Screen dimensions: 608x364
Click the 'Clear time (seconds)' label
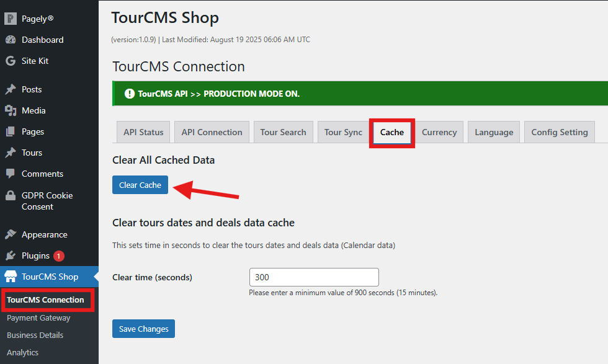[x=153, y=278]
